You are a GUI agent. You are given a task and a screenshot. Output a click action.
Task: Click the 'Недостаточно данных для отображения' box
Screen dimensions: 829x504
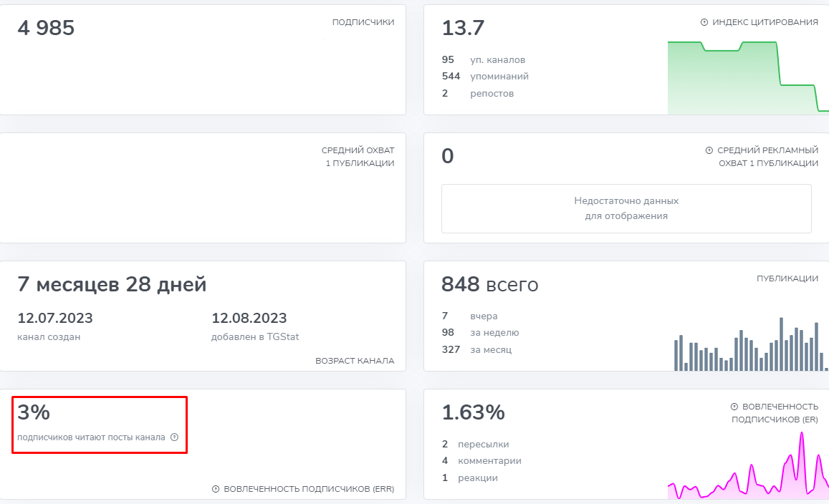tap(626, 208)
